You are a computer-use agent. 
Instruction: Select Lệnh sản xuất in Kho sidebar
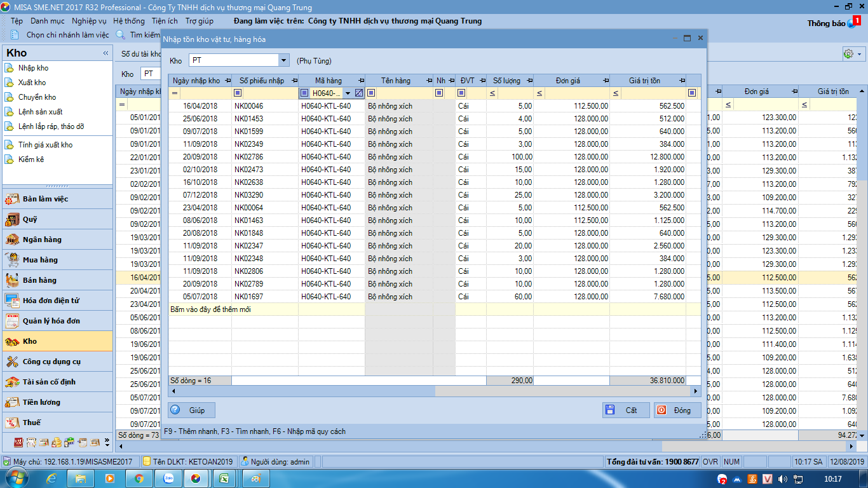(40, 112)
